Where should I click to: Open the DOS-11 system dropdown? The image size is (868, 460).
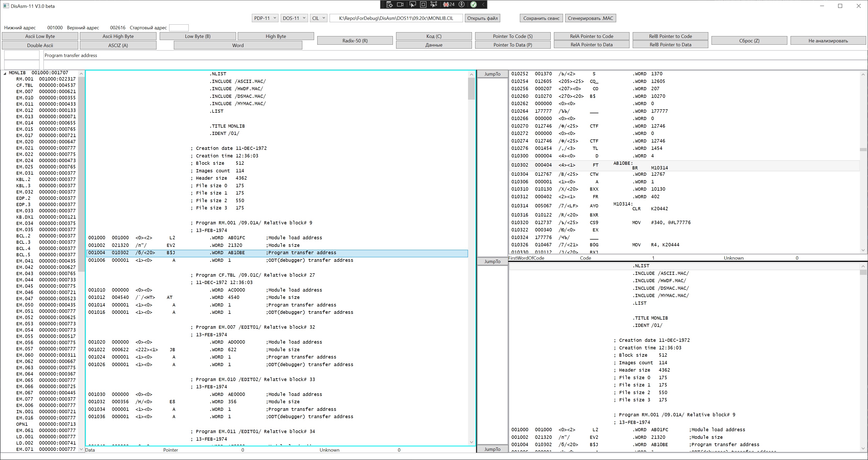tap(294, 18)
